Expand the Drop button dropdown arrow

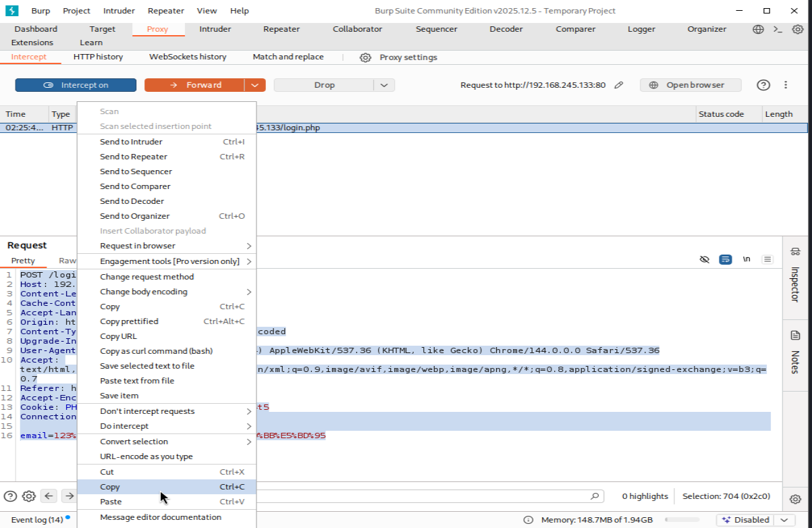tap(384, 85)
